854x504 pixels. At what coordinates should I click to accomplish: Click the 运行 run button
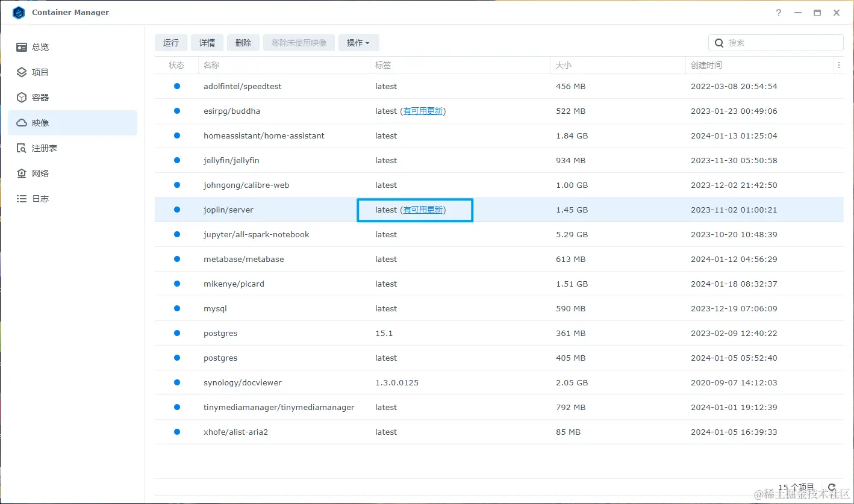(170, 43)
